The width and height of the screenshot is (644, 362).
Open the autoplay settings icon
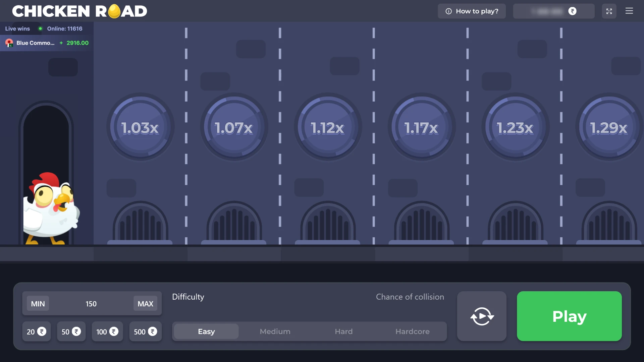[482, 316]
